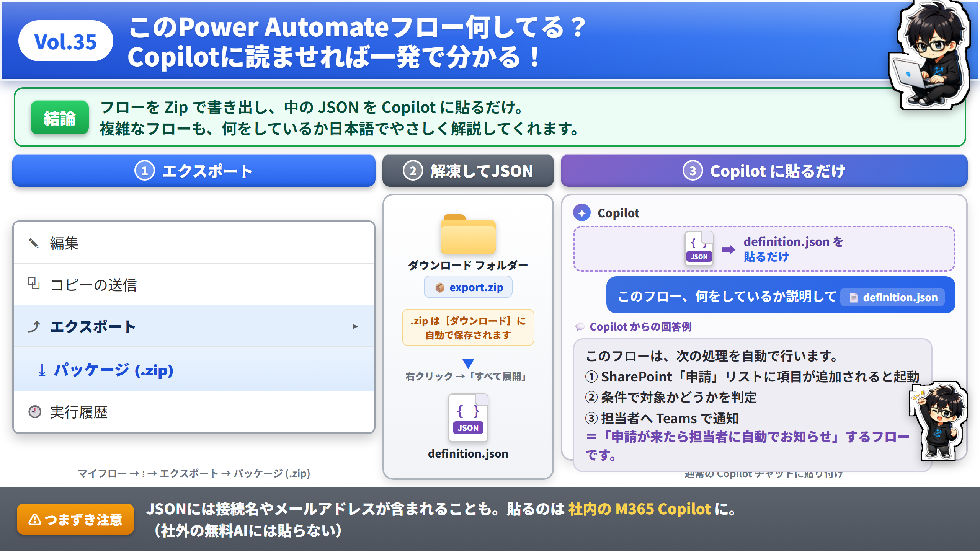Click the purple arrow in the drop zone

point(728,250)
